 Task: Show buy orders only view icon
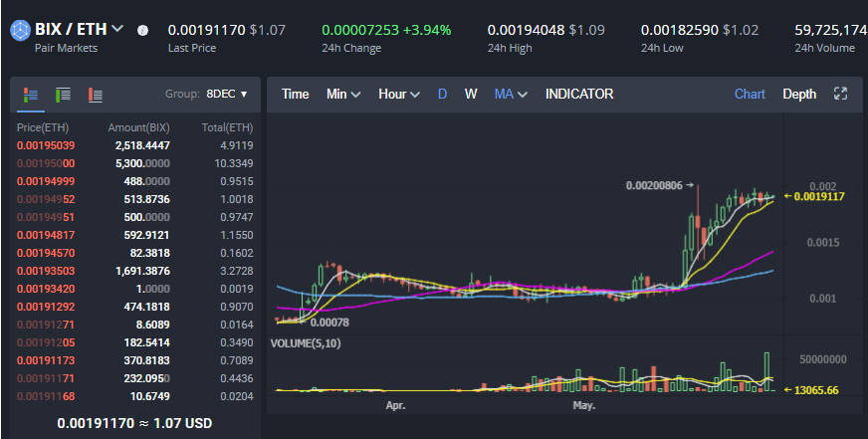tap(63, 95)
